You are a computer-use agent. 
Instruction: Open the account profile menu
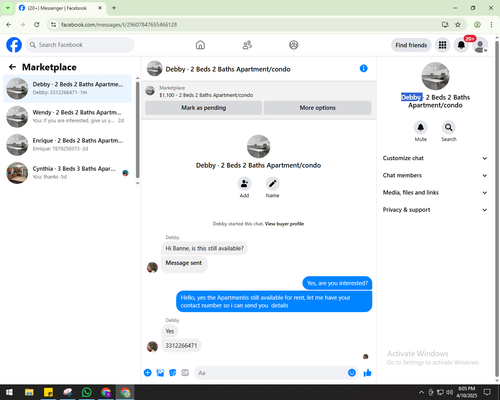480,45
